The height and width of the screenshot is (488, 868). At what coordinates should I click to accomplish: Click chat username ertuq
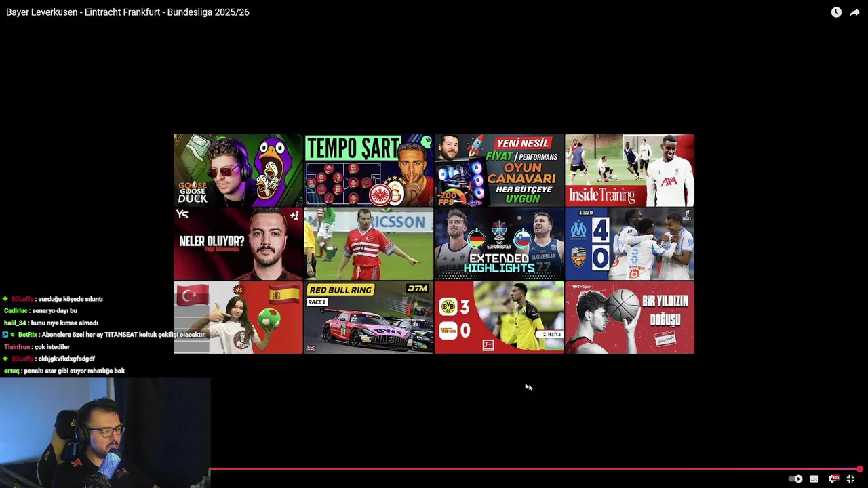pyautogui.click(x=12, y=371)
